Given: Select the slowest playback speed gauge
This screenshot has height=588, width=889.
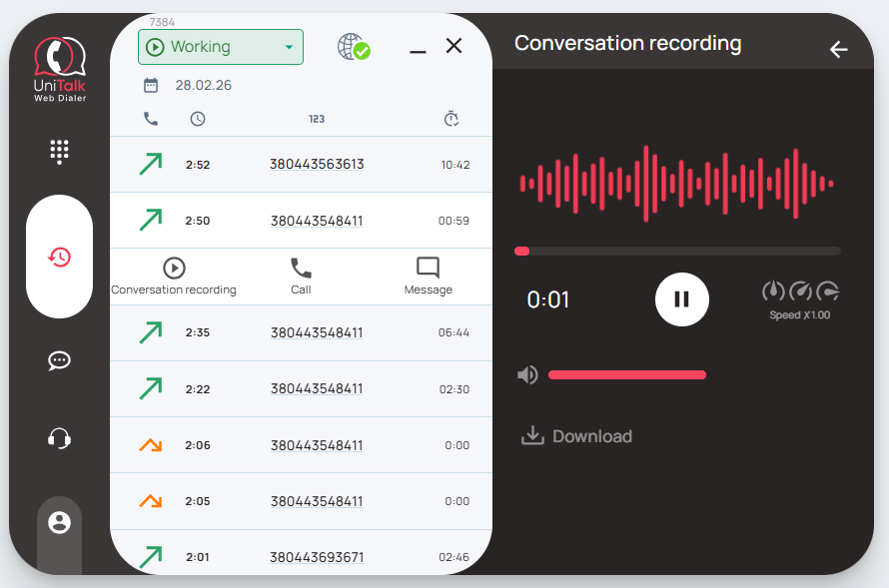Looking at the screenshot, I should tap(773, 292).
